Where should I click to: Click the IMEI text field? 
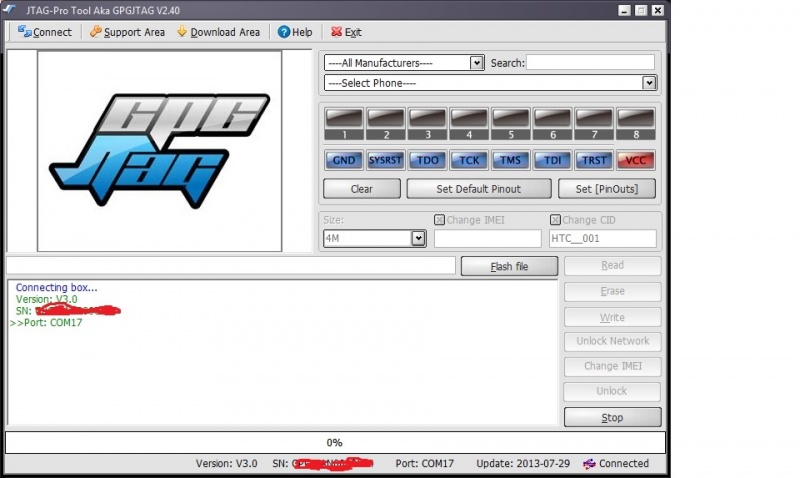(x=488, y=238)
